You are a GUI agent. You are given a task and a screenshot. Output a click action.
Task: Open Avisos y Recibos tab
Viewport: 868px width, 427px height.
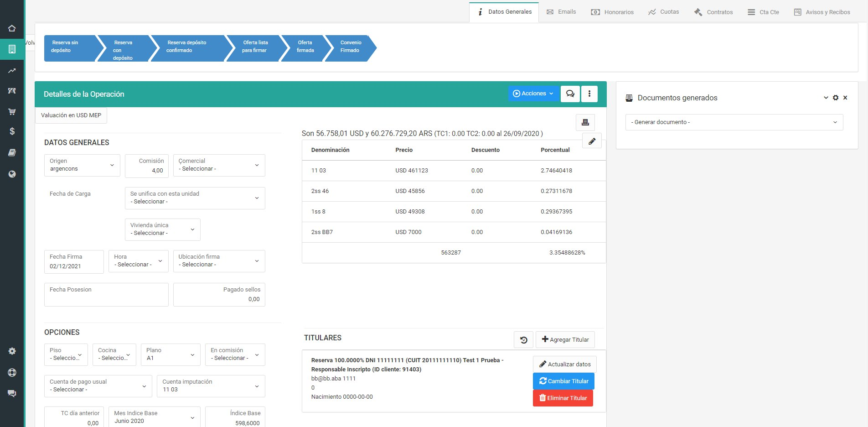pyautogui.click(x=822, y=12)
